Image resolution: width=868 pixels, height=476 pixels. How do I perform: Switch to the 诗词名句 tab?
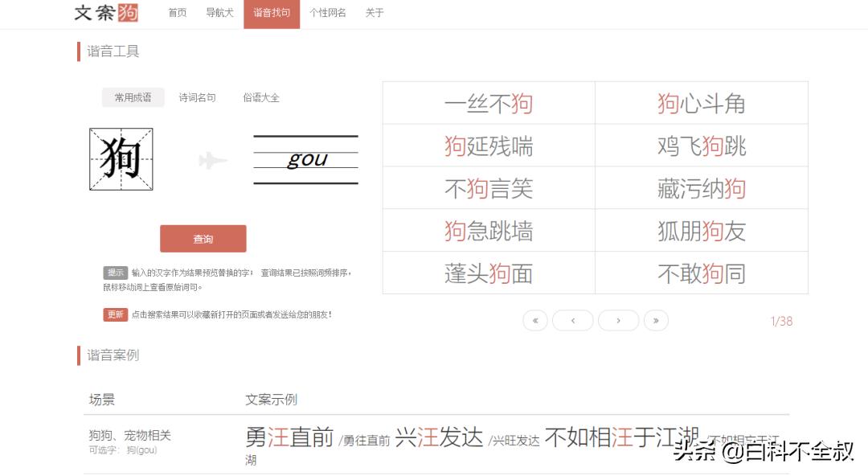[x=198, y=96]
